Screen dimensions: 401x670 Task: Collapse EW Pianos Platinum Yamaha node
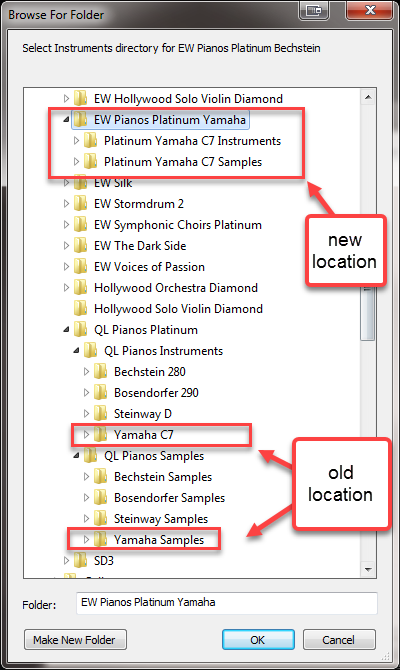point(66,120)
